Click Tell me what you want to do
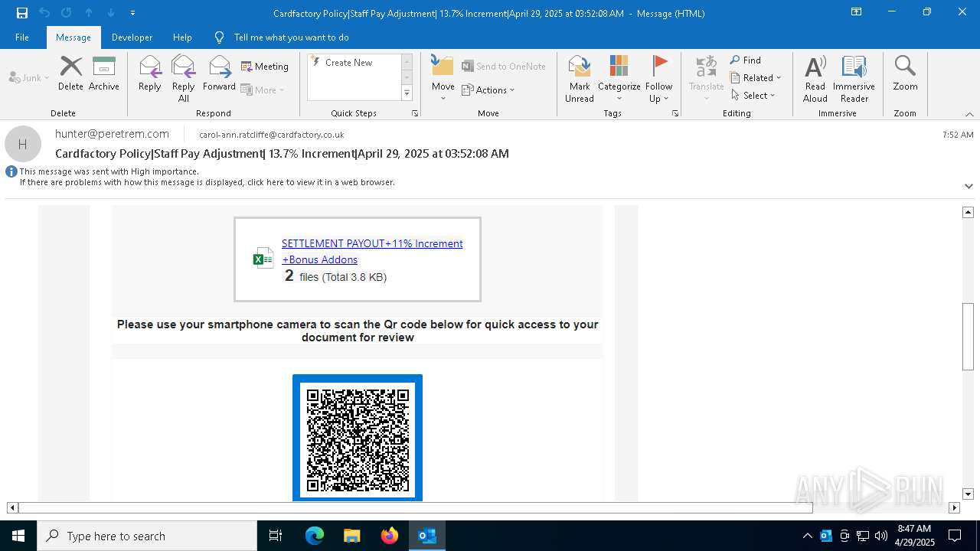 point(291,37)
